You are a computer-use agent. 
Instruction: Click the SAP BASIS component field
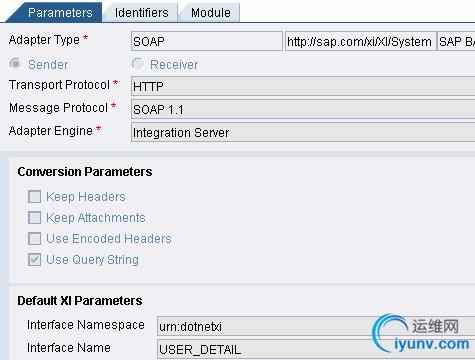456,41
